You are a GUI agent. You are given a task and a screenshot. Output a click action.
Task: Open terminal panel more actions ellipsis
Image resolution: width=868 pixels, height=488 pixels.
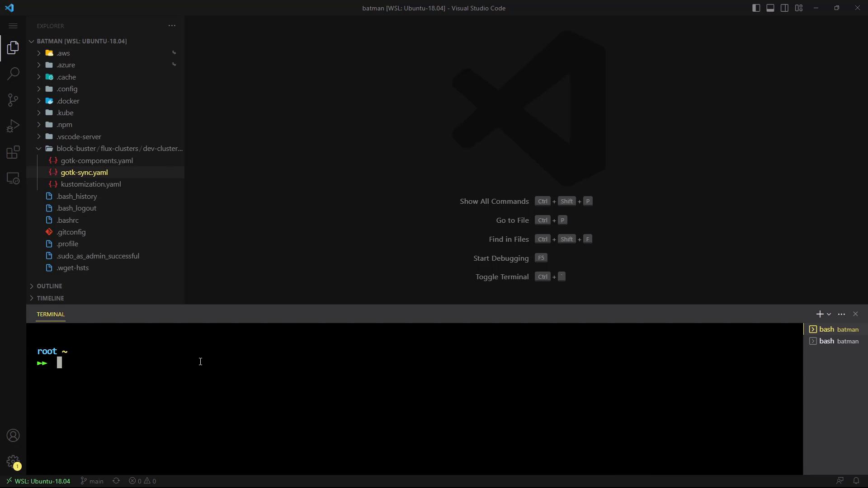pos(841,314)
